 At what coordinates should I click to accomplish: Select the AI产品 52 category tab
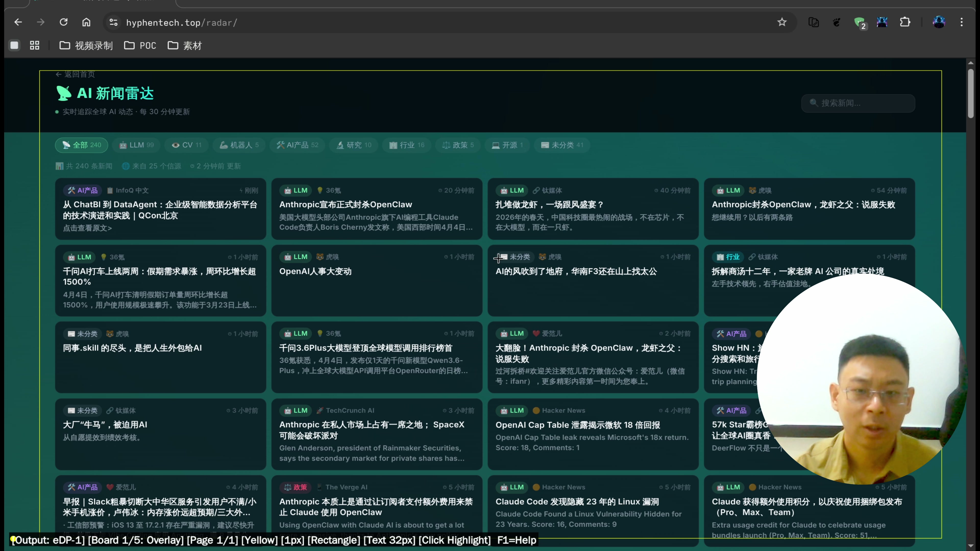coord(297,145)
